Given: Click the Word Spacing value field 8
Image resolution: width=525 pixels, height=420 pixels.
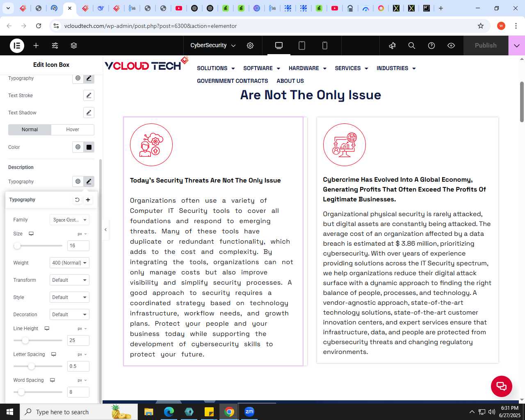Looking at the screenshot, I should (78, 392).
